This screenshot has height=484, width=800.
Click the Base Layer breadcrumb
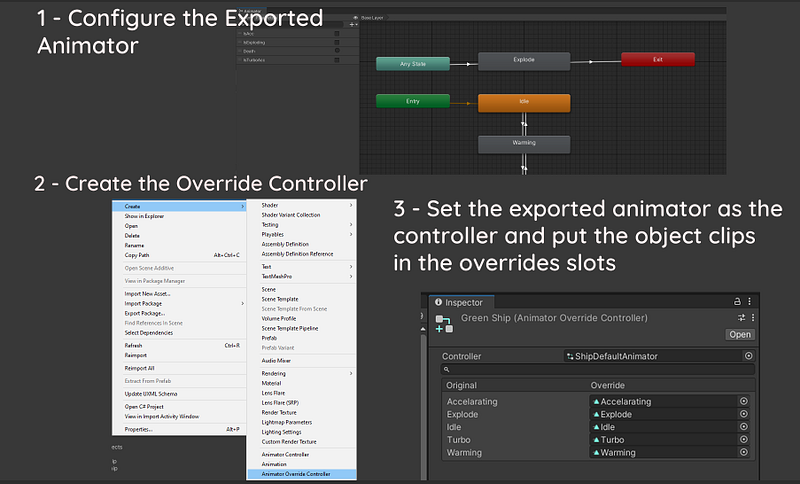372,17
